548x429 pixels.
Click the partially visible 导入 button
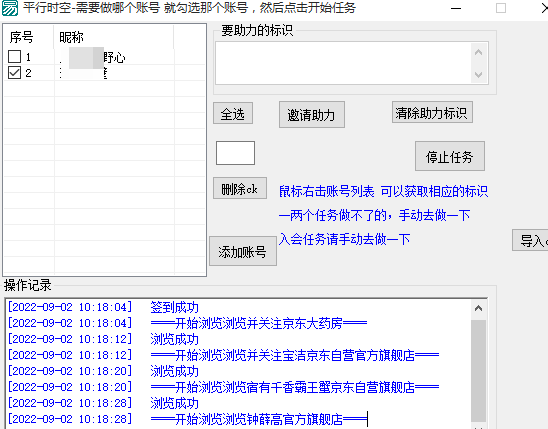(x=531, y=240)
